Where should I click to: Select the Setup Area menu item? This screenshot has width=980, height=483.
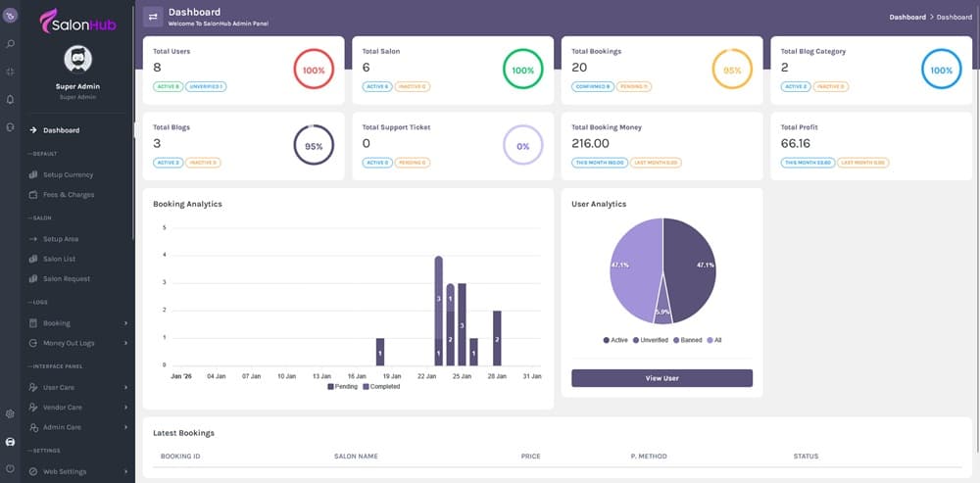(x=60, y=239)
